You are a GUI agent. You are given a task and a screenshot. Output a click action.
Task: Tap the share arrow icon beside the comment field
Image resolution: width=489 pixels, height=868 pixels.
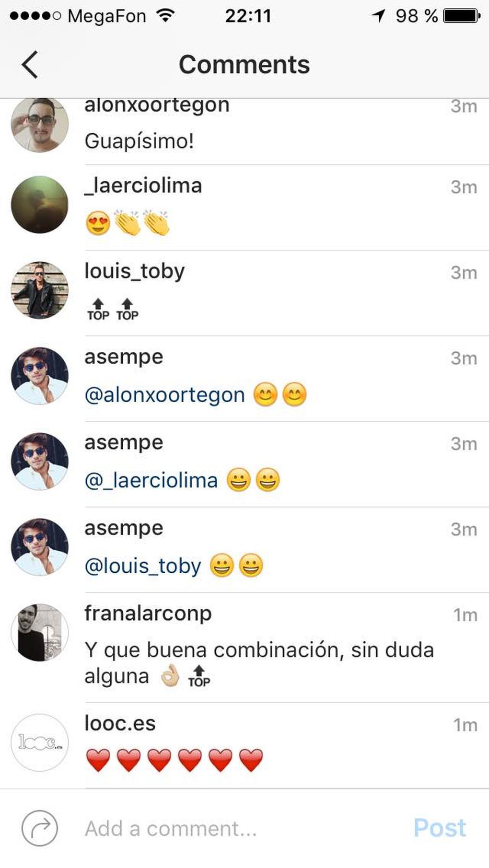click(x=40, y=828)
